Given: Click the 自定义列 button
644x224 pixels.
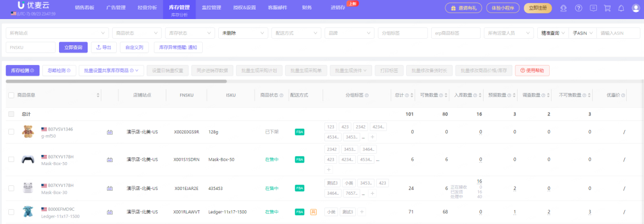Looking at the screenshot, I should point(134,48).
